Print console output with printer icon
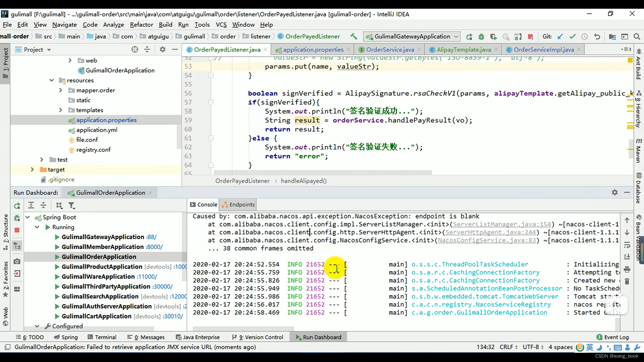 627,269
